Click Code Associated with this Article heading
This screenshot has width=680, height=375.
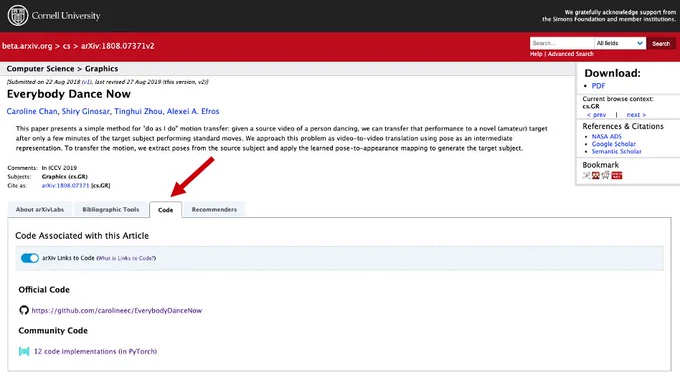[82, 236]
